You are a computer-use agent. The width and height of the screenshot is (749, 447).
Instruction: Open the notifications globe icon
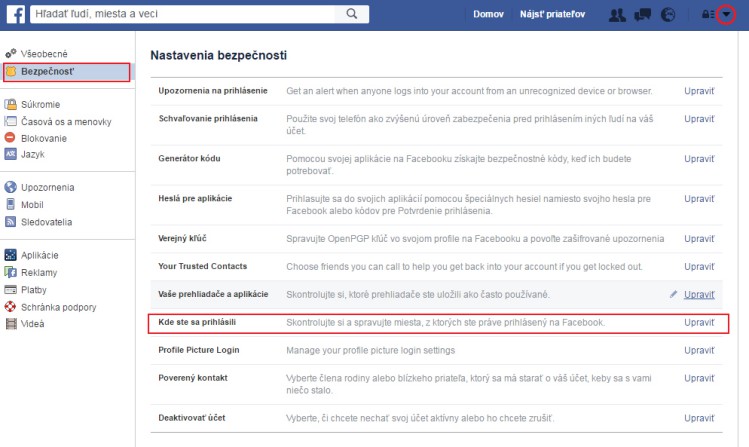[668, 15]
